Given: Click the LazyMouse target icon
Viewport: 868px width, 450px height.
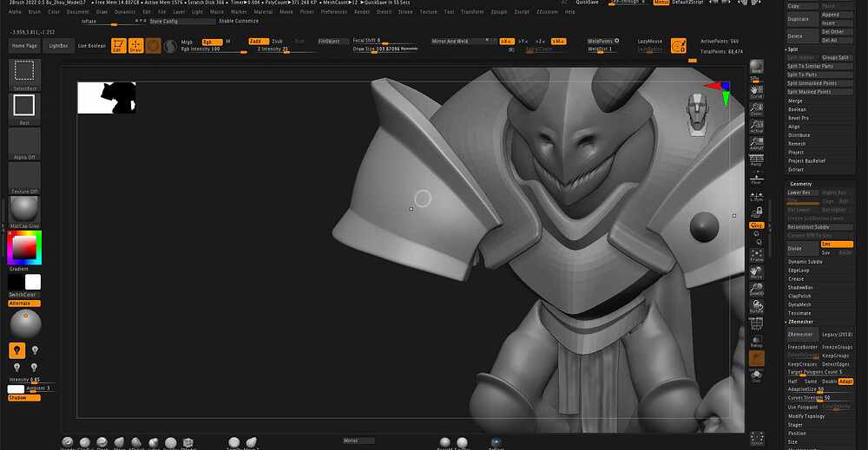Looking at the screenshot, I should pos(678,45).
